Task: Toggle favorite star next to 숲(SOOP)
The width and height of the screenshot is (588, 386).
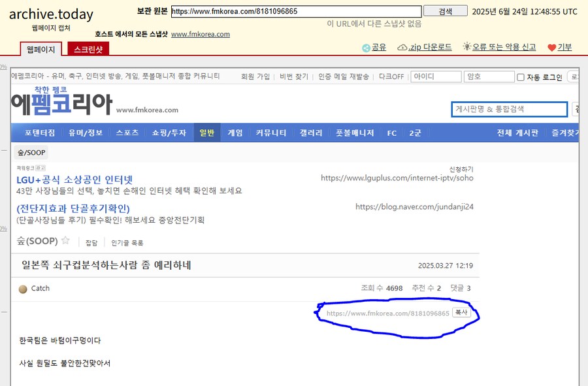Action: pos(65,240)
